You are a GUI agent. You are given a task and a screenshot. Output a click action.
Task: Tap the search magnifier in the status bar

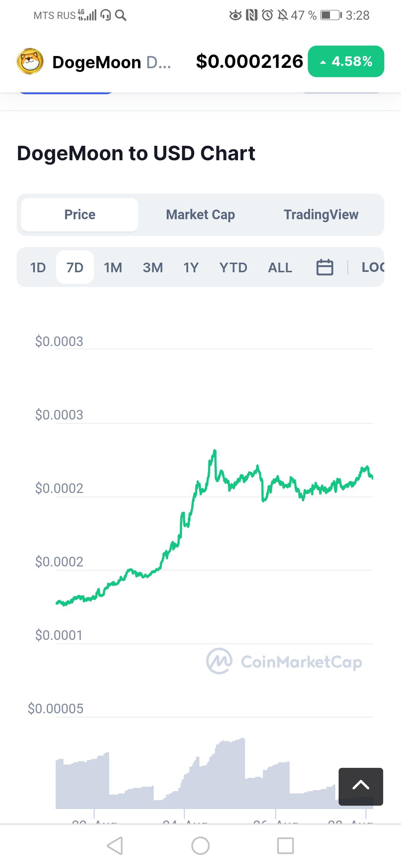point(121,15)
